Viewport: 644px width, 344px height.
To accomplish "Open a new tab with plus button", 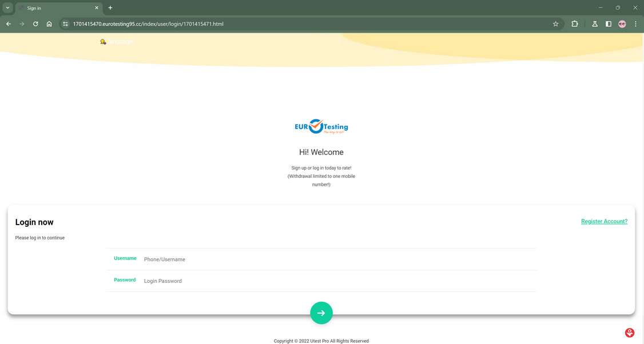I will pyautogui.click(x=110, y=8).
